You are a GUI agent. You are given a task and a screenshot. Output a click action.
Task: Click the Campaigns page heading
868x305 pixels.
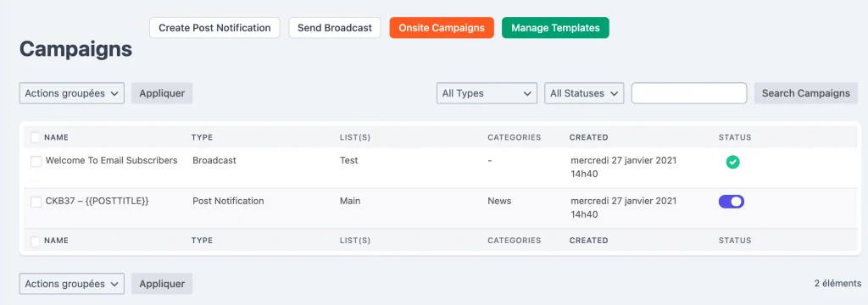click(75, 49)
